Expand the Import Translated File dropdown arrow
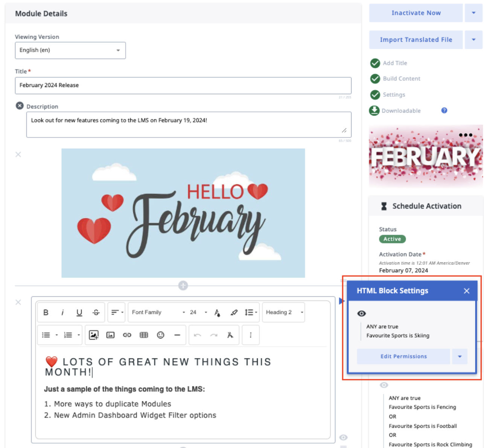The height and width of the screenshot is (448, 484). [473, 40]
